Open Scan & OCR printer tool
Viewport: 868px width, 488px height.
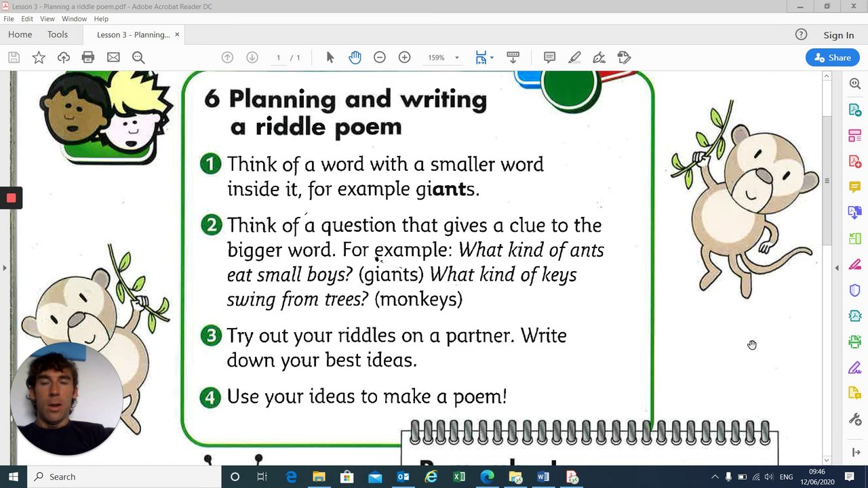(854, 342)
